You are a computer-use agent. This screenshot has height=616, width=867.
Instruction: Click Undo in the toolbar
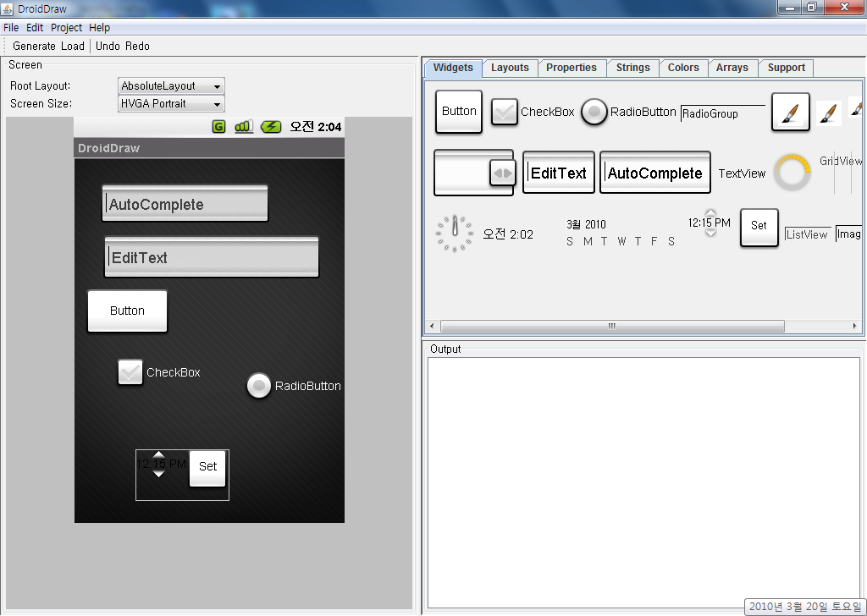(108, 46)
